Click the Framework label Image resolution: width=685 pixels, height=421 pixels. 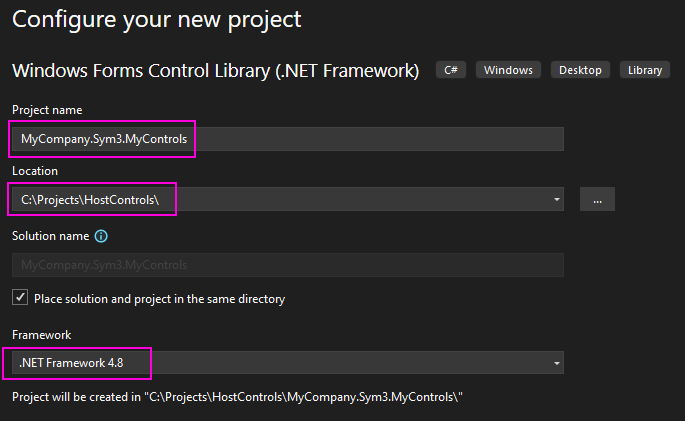41,334
